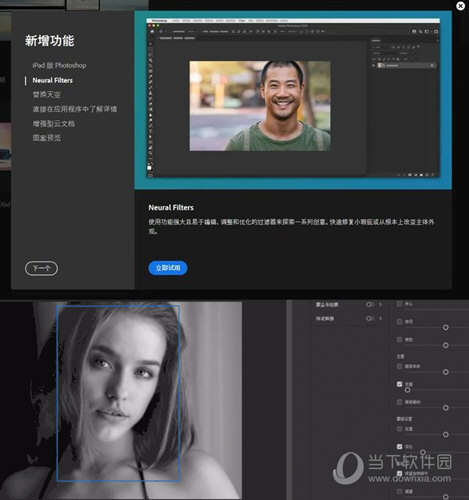Click the Neural Filters heading below the preview

coord(171,207)
